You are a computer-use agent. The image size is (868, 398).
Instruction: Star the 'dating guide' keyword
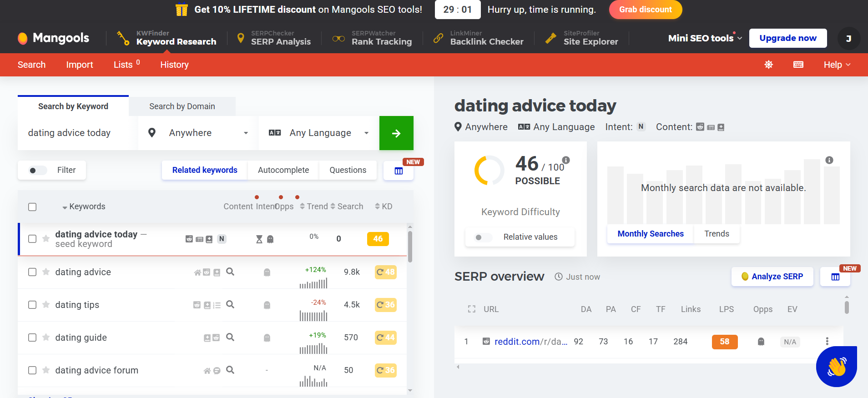point(46,338)
